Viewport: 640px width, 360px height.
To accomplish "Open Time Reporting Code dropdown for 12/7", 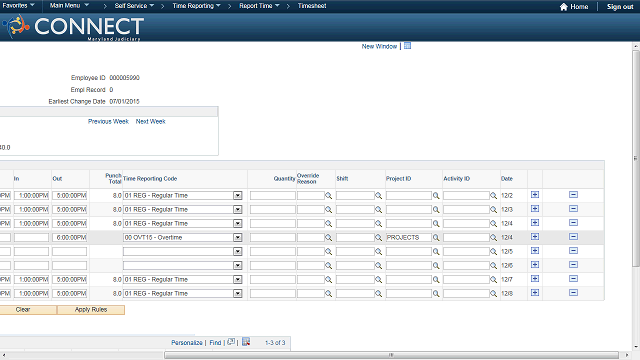I will [x=238, y=280].
